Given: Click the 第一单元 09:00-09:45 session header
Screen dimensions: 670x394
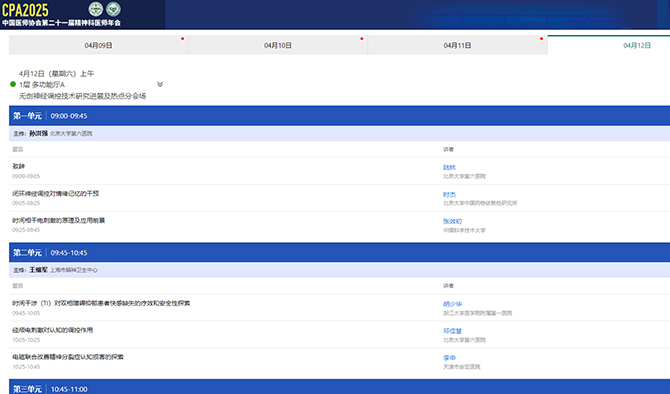Looking at the screenshot, I should (339, 116).
